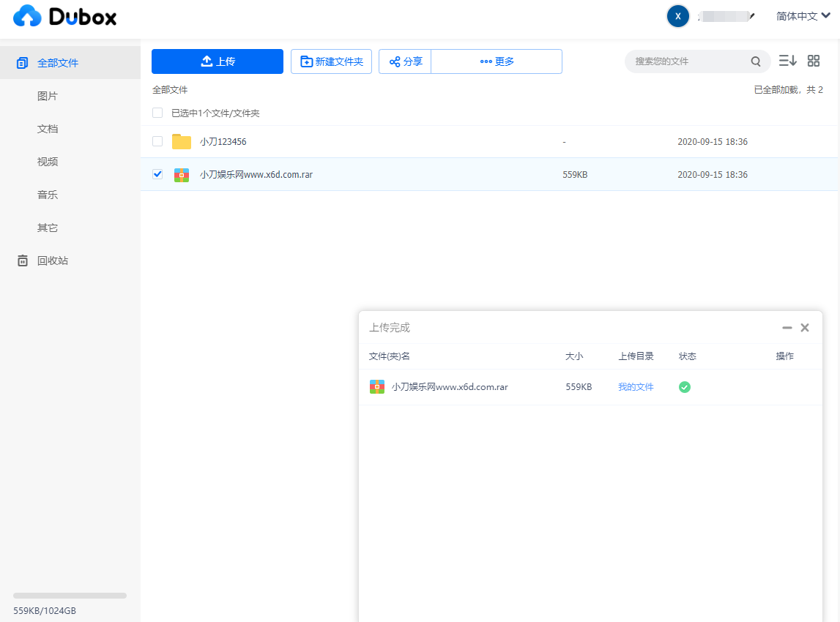The height and width of the screenshot is (622, 840).
Task: Expand the 更多 more options menu
Action: tap(497, 61)
